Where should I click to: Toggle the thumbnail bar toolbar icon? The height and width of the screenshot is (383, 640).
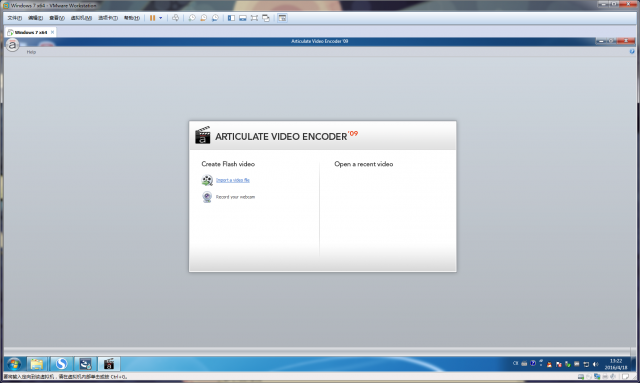(243, 18)
